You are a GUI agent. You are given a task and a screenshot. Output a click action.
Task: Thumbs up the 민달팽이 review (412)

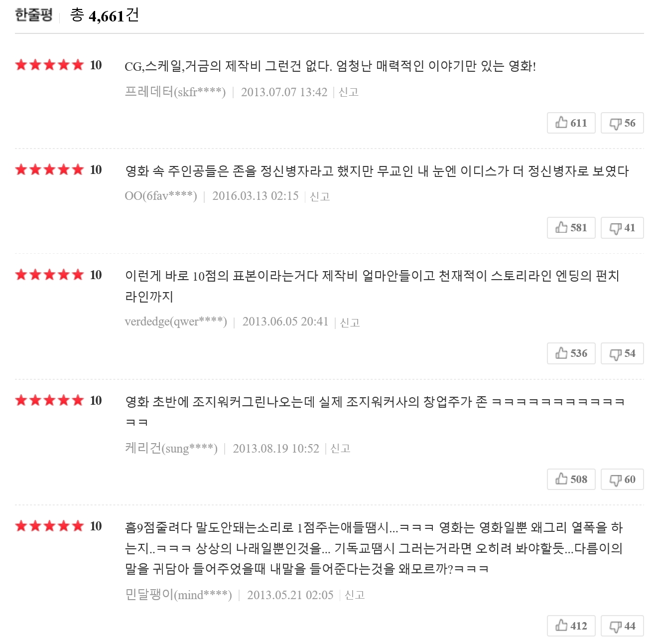click(x=571, y=626)
